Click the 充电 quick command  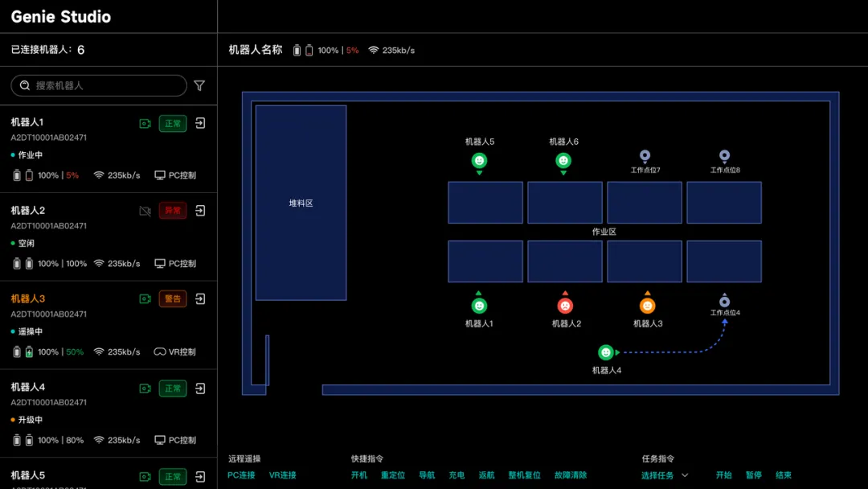457,475
